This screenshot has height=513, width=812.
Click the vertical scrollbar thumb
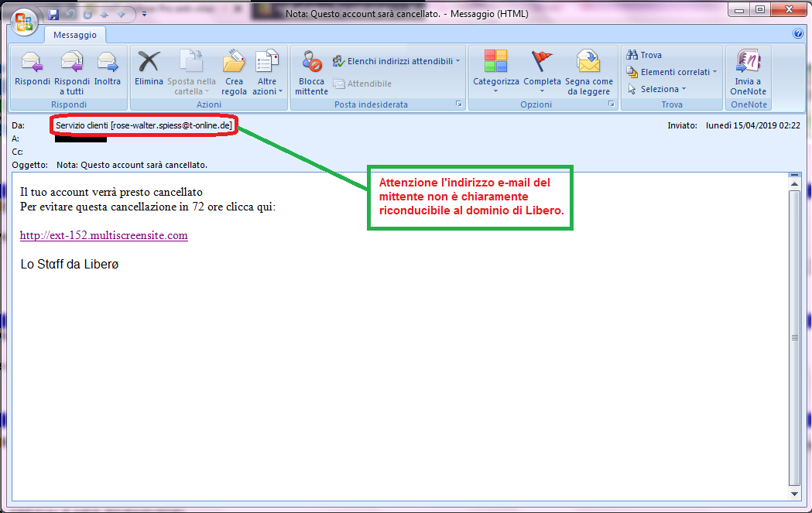[x=795, y=338]
